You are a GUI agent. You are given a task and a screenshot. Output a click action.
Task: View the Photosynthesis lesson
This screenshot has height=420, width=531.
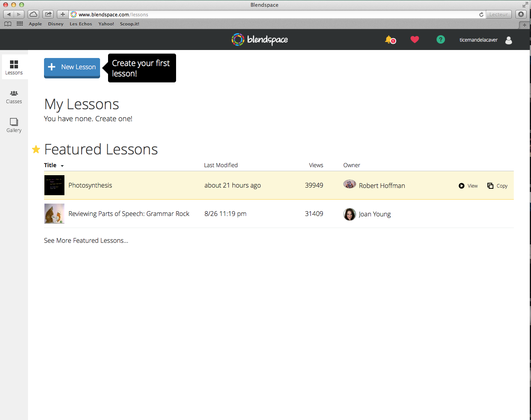468,186
